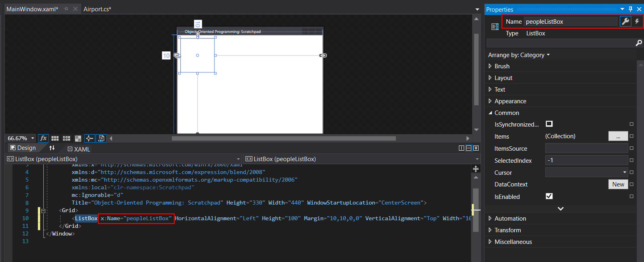Toggle snapping to snaplines icon
The image size is (644, 262).
[x=90, y=138]
